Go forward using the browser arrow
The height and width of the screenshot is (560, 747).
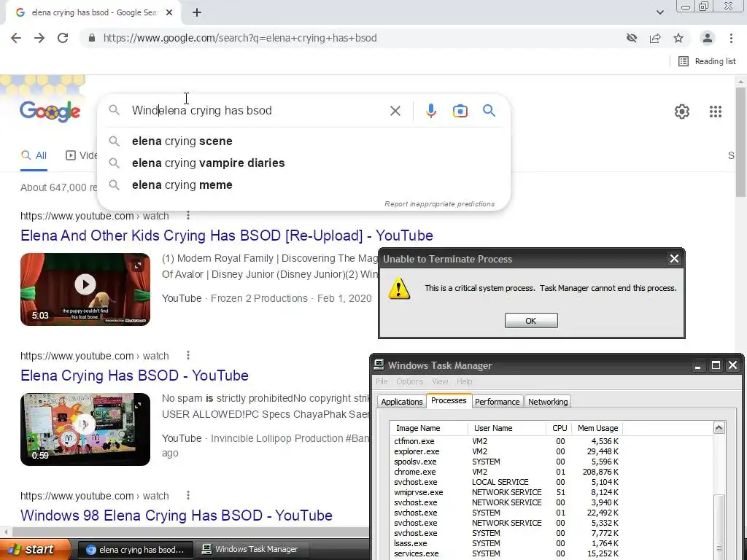[x=39, y=38]
